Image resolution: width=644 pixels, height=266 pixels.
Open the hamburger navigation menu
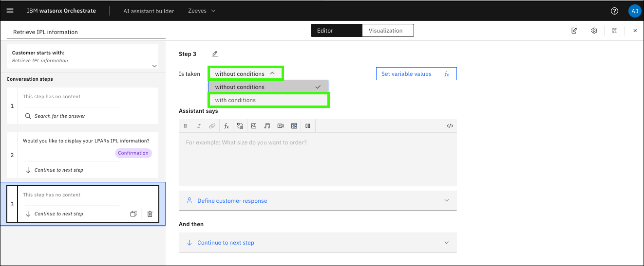point(10,11)
